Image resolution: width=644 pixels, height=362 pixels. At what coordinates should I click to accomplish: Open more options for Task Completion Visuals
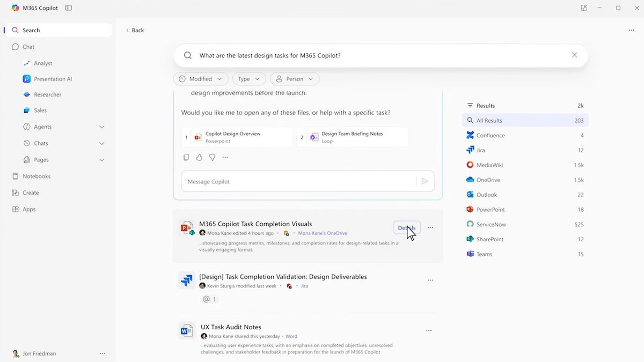pyautogui.click(x=430, y=228)
